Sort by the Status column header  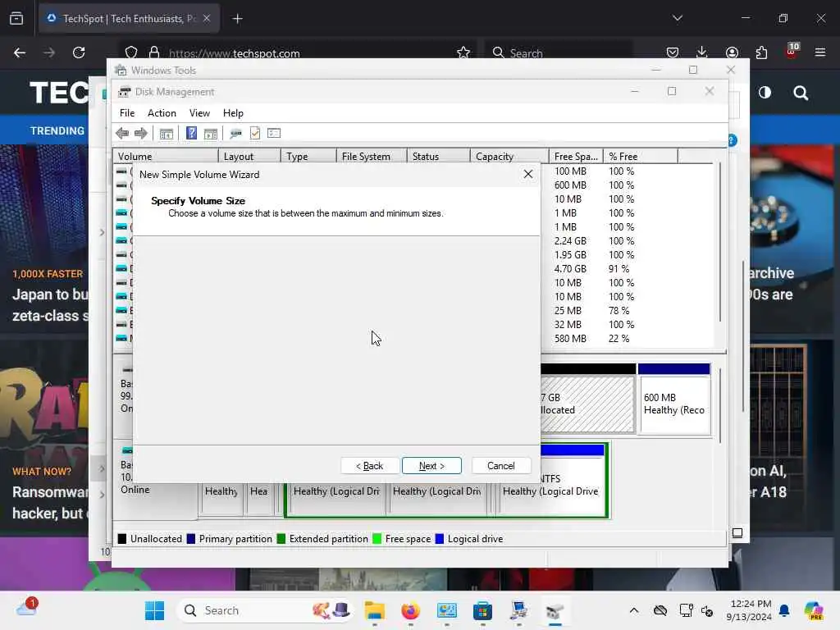[438, 157]
